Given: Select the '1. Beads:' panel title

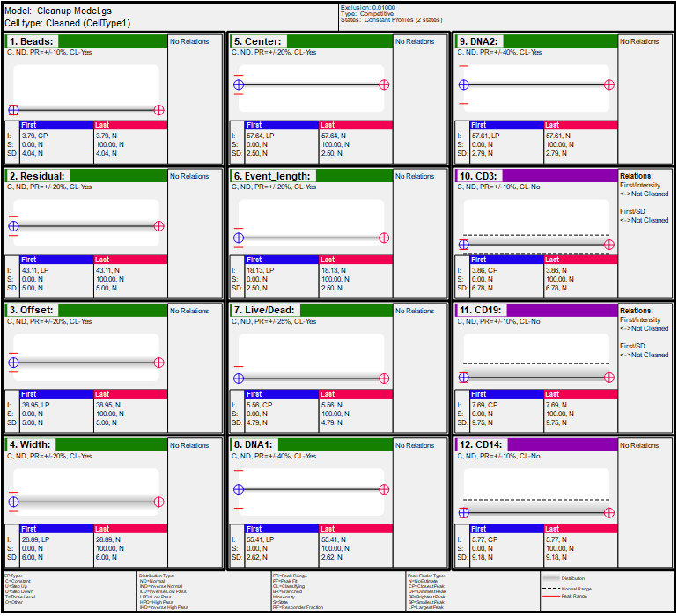Looking at the screenshot, I should point(32,41).
